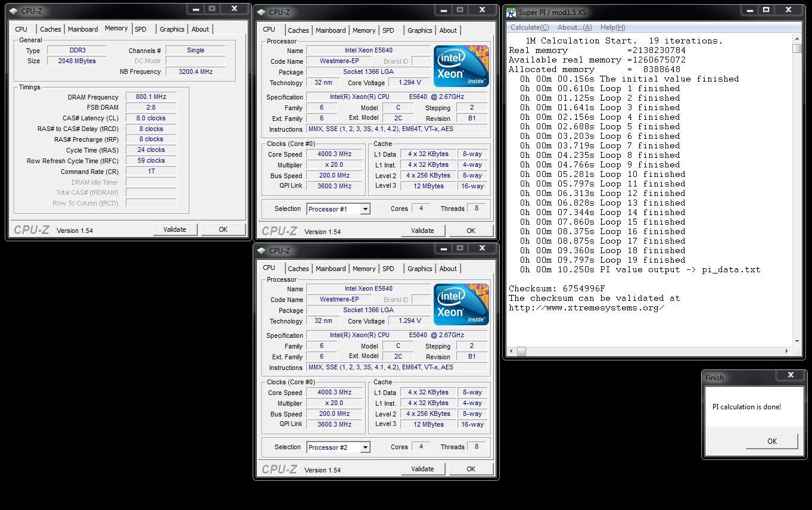Click the Threads value 8 in Processor #1 window

click(x=476, y=209)
